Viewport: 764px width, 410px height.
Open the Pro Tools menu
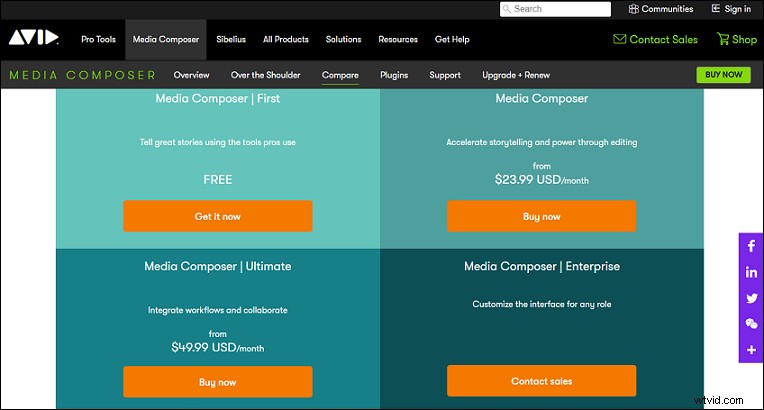click(x=99, y=40)
